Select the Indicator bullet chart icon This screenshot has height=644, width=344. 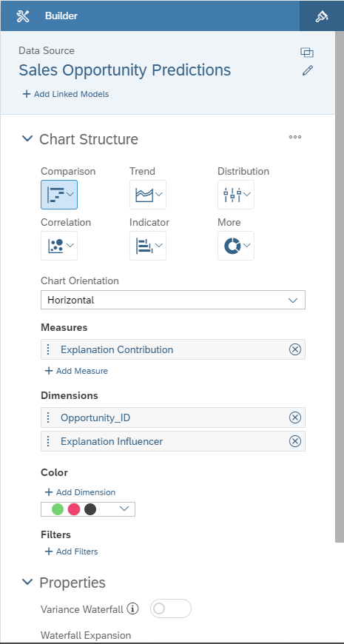click(x=148, y=246)
